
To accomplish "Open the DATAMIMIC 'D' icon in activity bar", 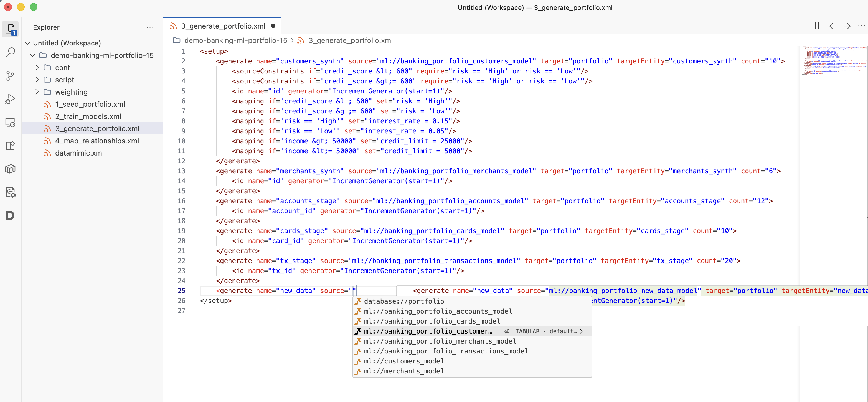I will (x=10, y=215).
